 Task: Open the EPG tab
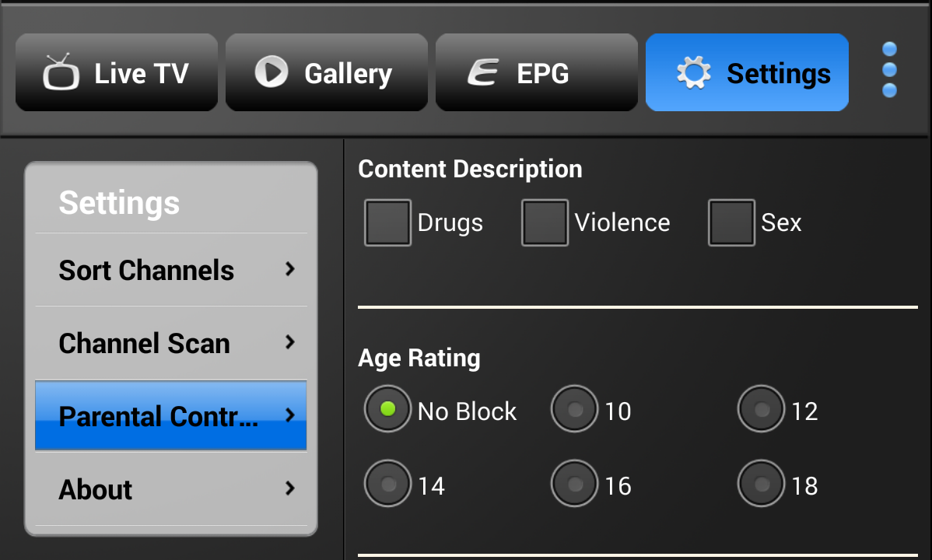(x=537, y=72)
